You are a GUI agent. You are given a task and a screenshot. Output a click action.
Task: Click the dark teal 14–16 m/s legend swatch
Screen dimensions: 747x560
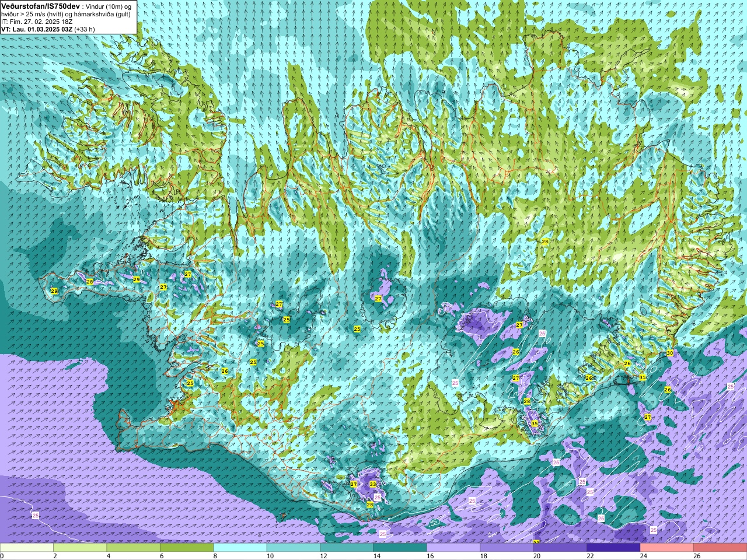click(400, 548)
